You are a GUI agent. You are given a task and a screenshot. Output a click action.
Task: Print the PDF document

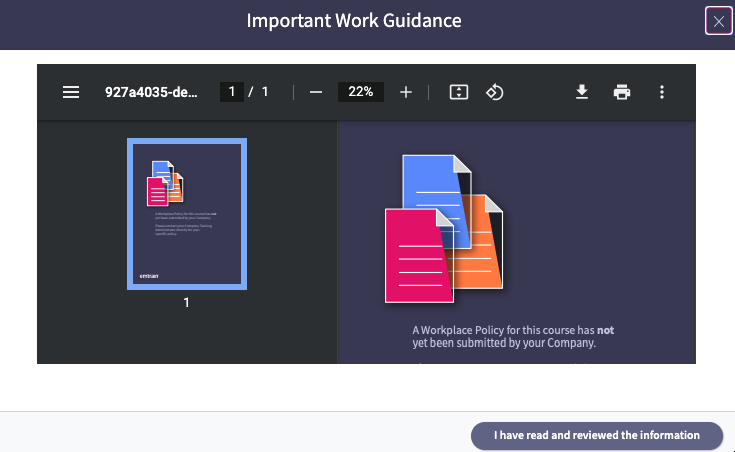(622, 92)
